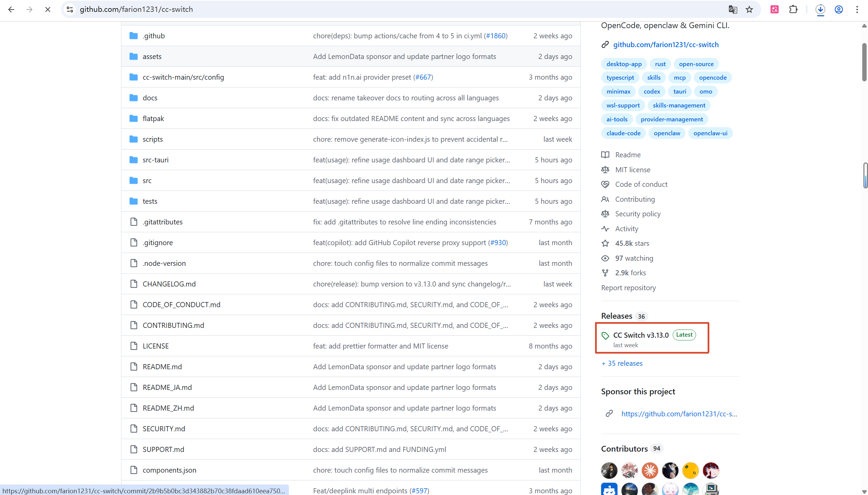
Task: Expand the + 35 releases link
Action: click(x=622, y=363)
